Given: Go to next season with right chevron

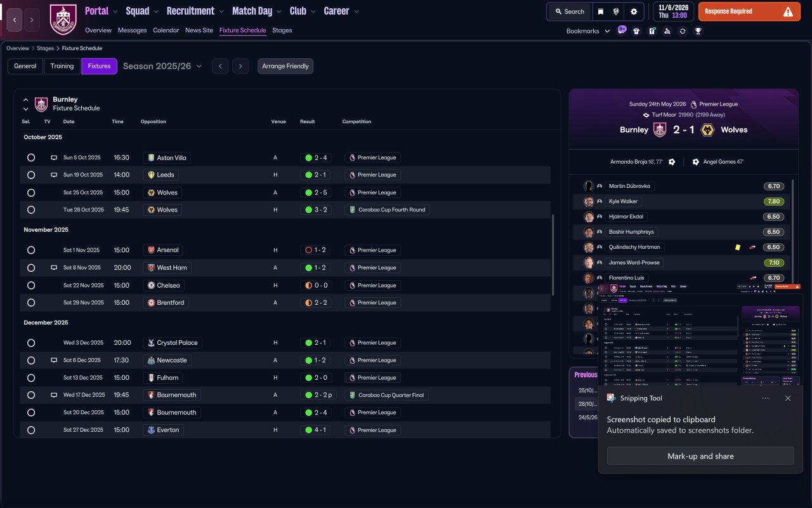Looking at the screenshot, I should [240, 66].
